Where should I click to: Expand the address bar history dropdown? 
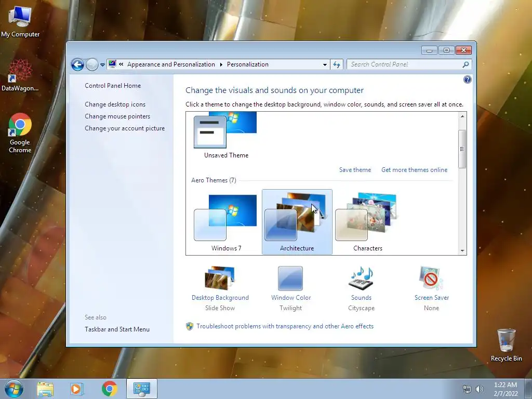click(x=325, y=64)
